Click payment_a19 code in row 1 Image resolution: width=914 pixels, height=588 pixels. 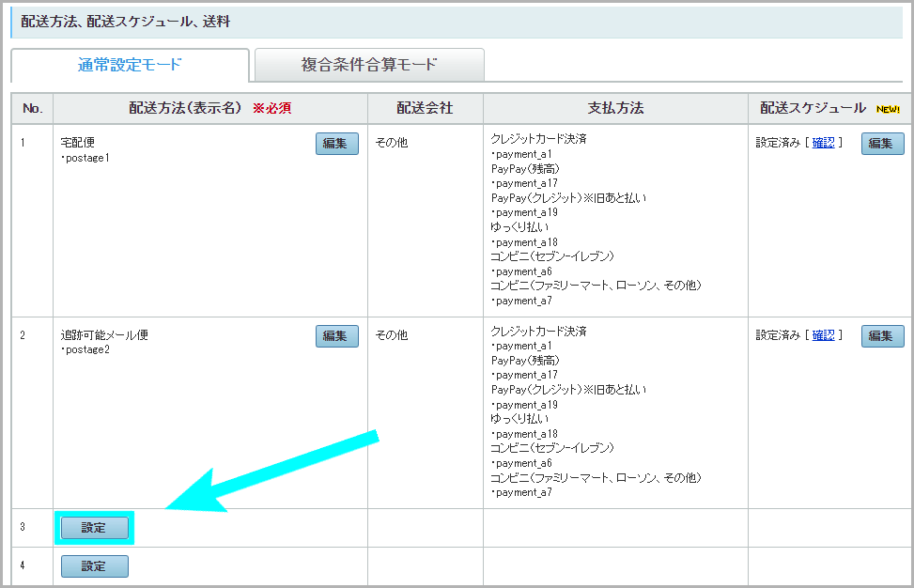tap(524, 212)
